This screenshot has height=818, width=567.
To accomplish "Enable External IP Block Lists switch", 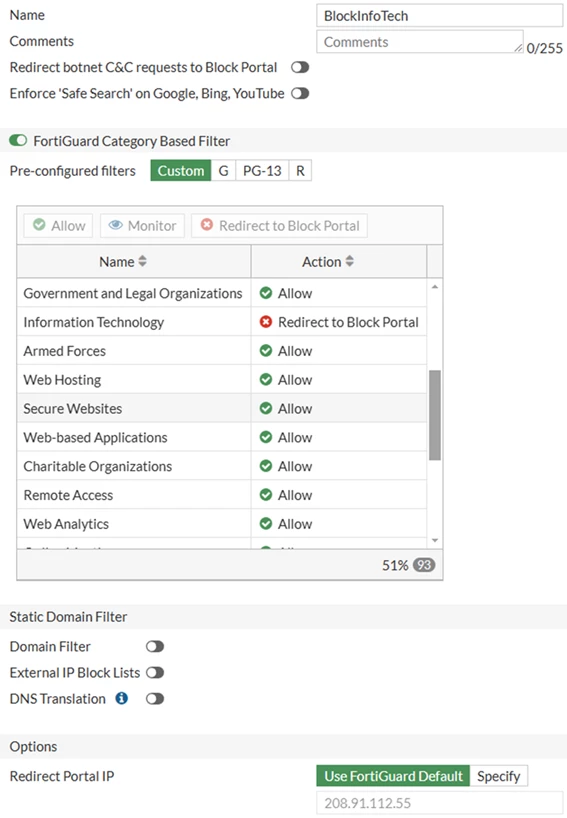I will coord(155,672).
